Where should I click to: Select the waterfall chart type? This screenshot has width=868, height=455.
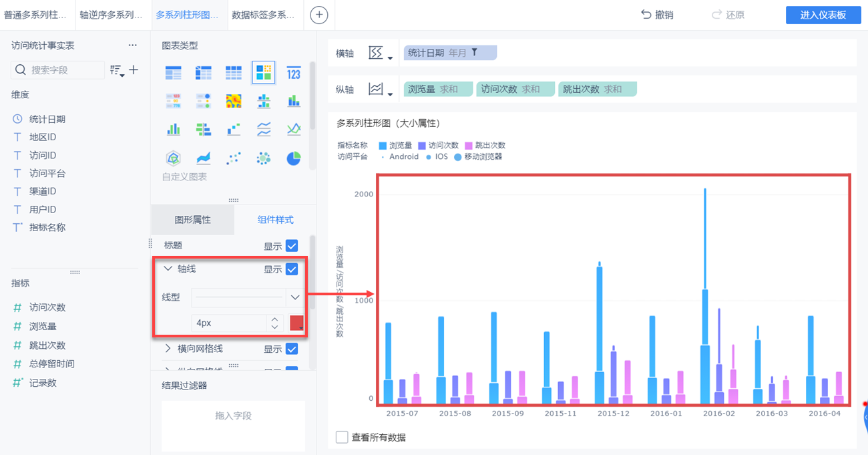click(x=234, y=129)
